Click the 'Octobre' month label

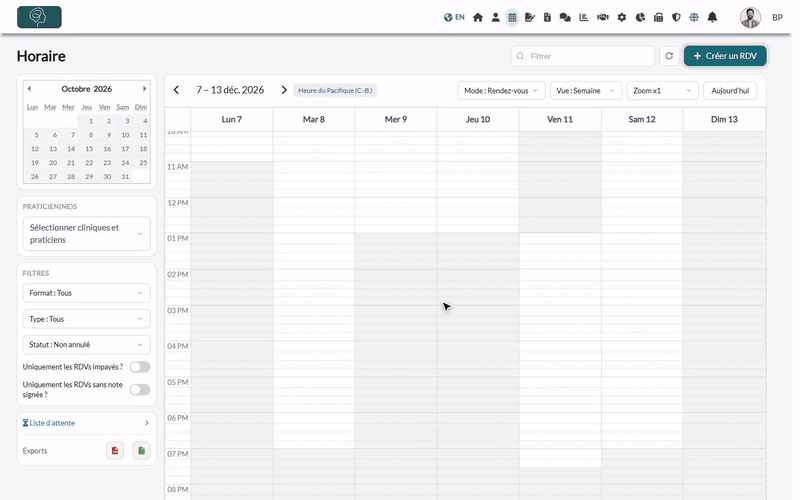coord(76,89)
